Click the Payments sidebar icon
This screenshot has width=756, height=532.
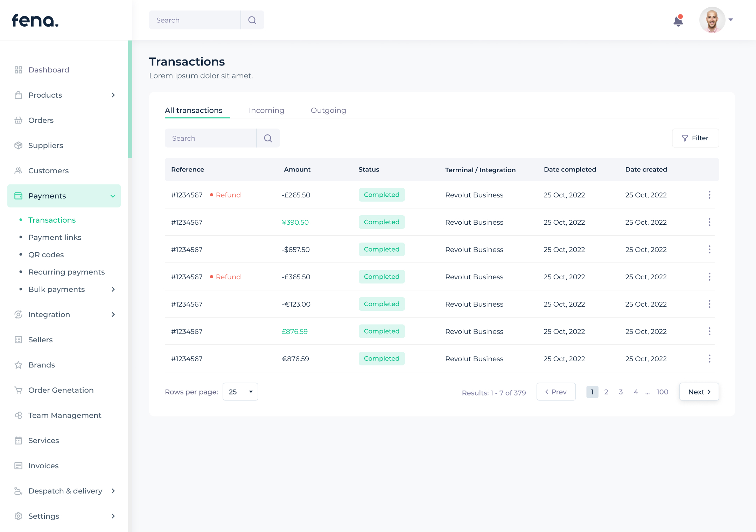click(19, 196)
